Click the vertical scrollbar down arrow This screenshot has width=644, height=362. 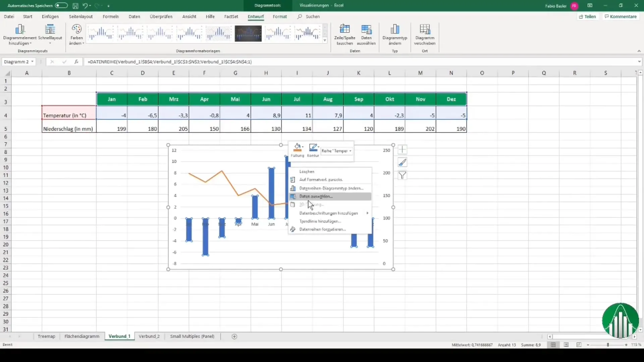click(x=640, y=330)
